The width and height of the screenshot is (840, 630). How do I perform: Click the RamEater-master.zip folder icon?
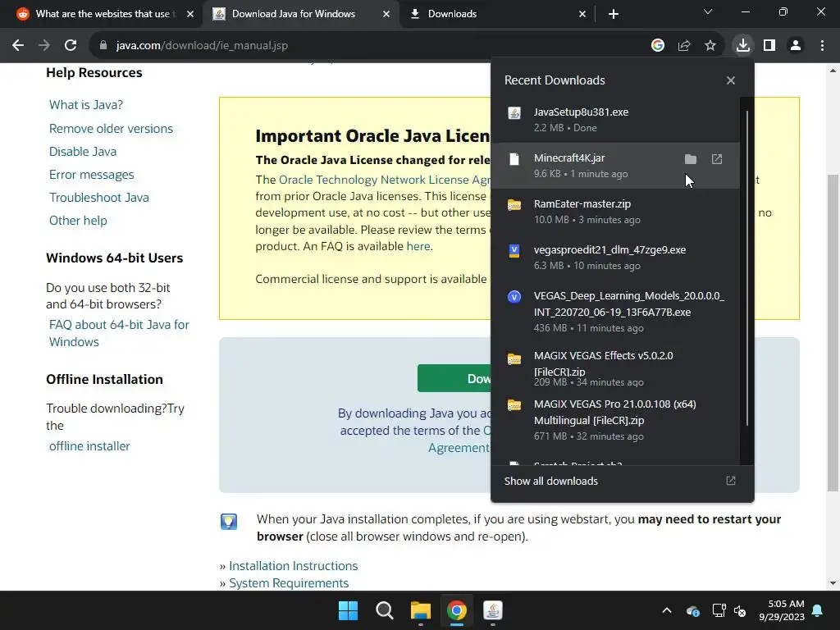[x=514, y=205]
